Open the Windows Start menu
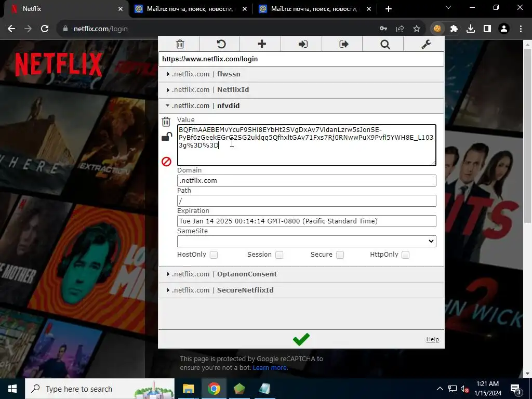532x399 pixels. [x=12, y=389]
